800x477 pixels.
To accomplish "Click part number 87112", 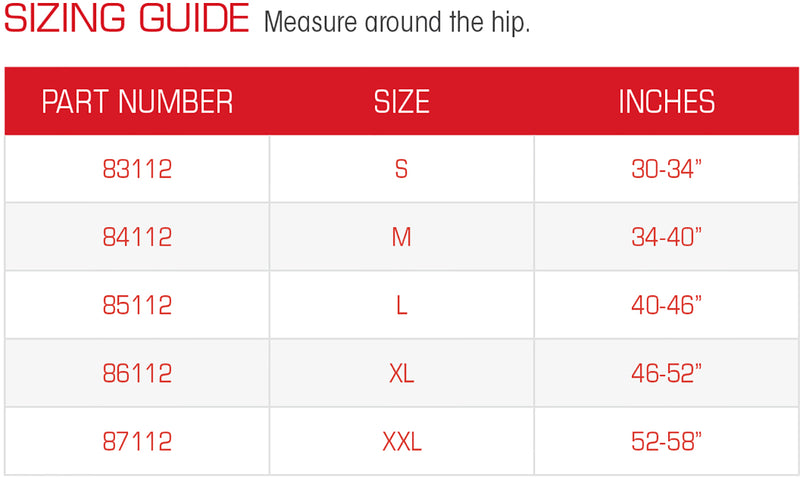I will (x=137, y=441).
